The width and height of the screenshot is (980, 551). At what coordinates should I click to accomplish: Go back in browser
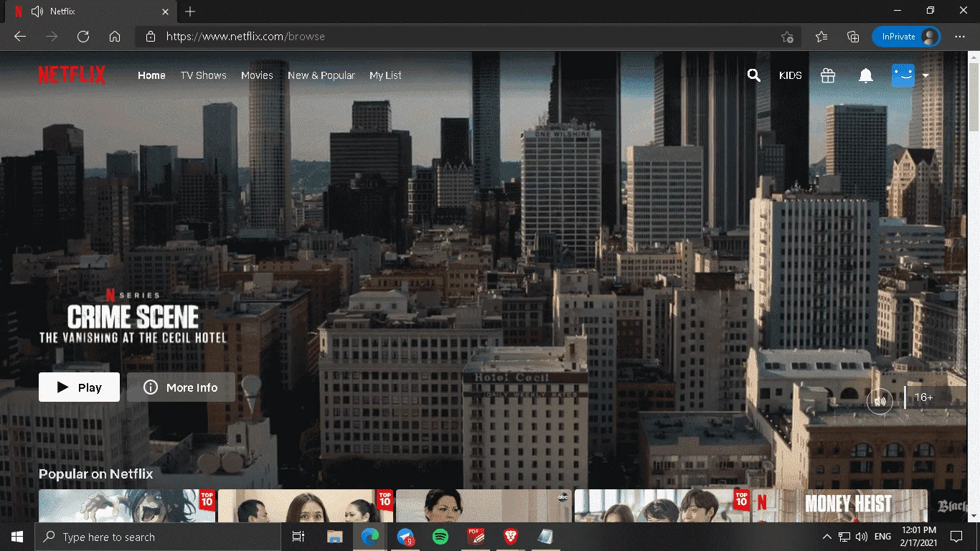click(20, 37)
